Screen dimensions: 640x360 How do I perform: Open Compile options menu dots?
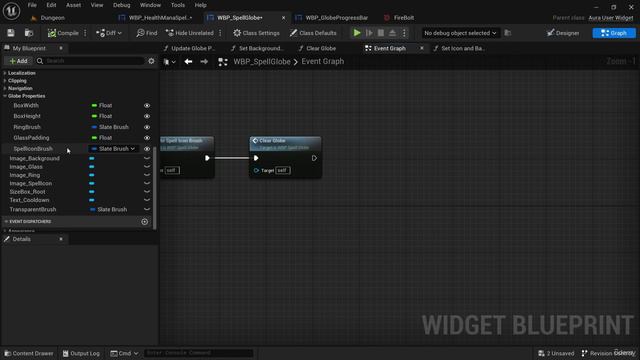[x=85, y=33]
